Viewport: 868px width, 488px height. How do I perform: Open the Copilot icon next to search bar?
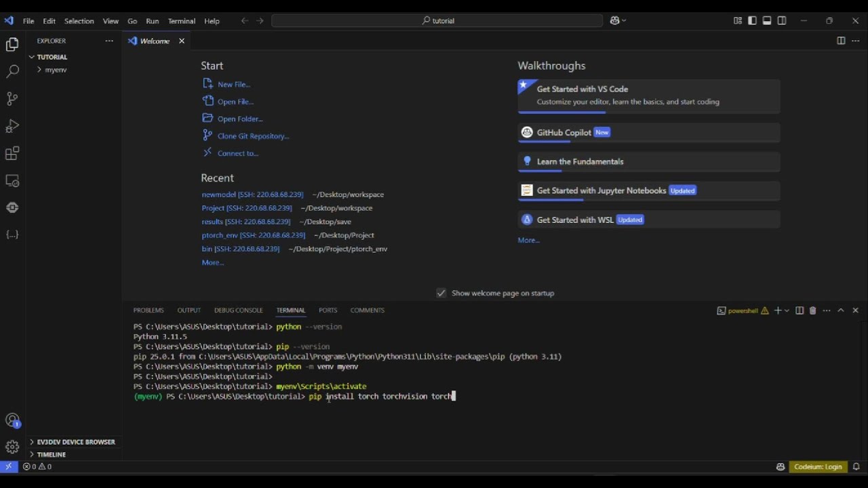pos(618,20)
